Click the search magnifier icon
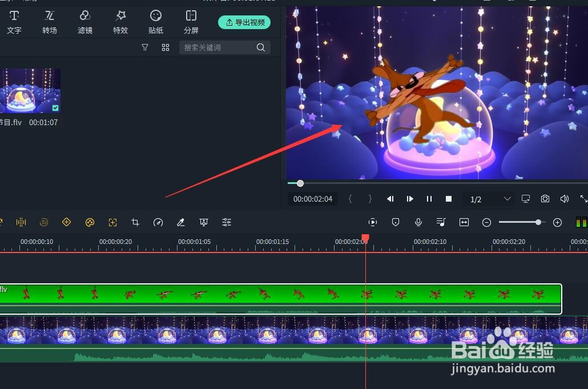588x389 pixels. click(261, 47)
